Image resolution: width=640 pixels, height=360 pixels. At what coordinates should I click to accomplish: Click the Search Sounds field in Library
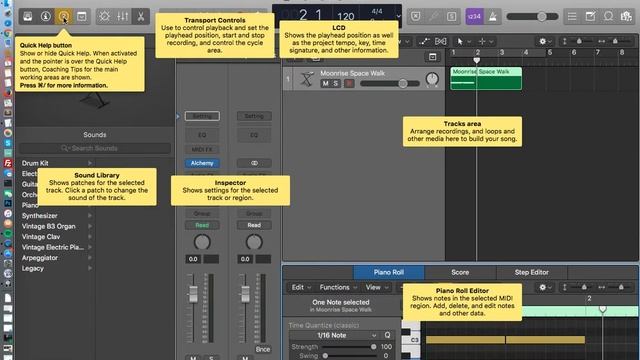click(95, 148)
